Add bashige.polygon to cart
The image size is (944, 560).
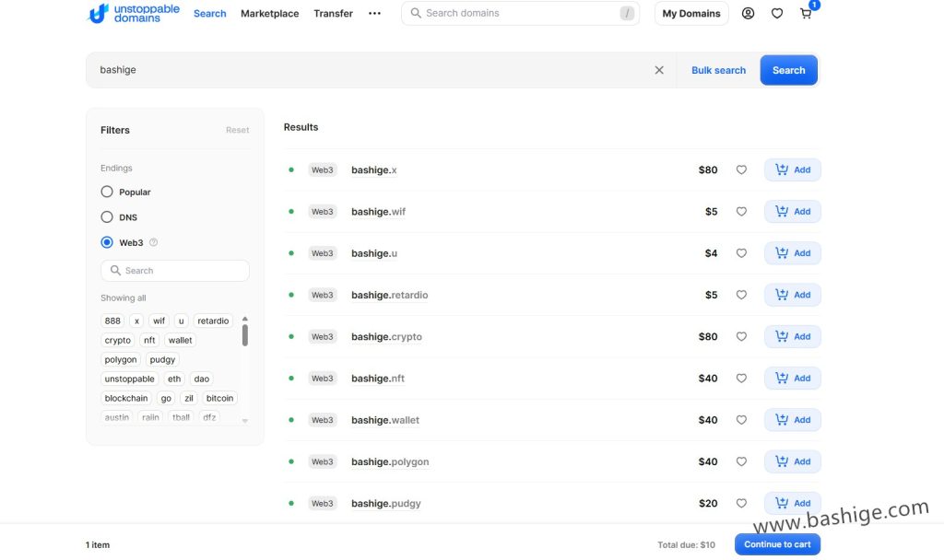(x=792, y=461)
